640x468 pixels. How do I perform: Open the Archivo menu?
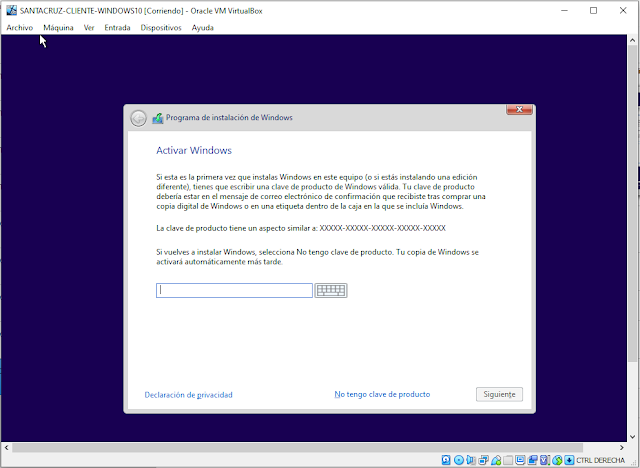click(x=20, y=28)
